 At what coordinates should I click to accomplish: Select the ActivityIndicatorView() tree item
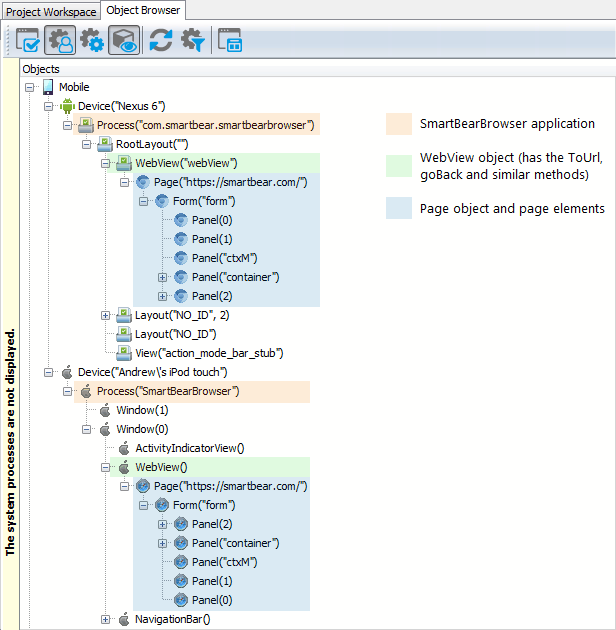tap(189, 448)
